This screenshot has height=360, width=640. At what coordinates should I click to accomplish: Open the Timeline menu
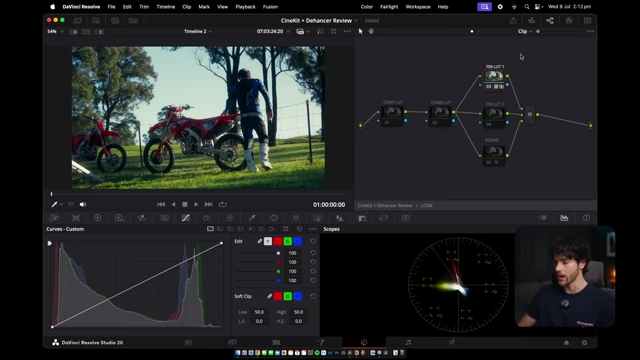[x=166, y=7]
